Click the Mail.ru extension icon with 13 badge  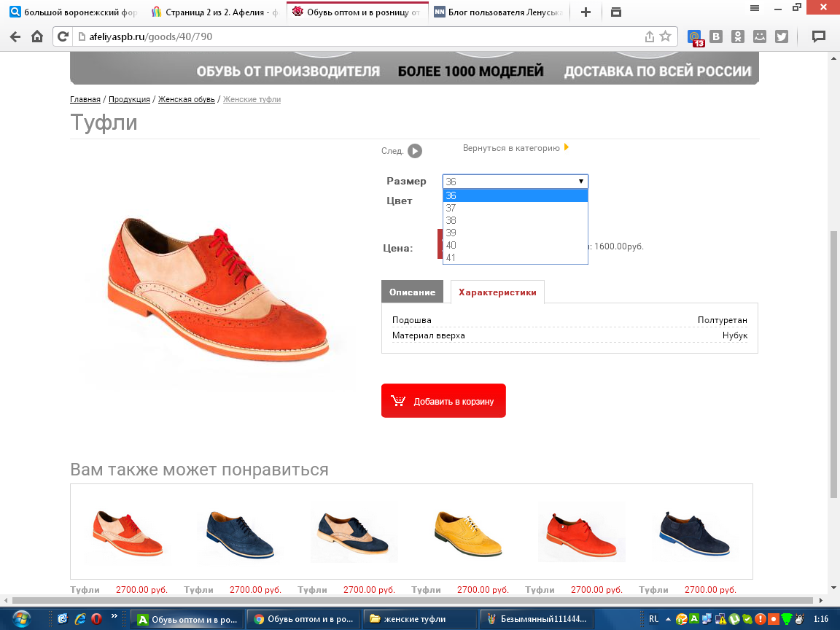tap(696, 36)
